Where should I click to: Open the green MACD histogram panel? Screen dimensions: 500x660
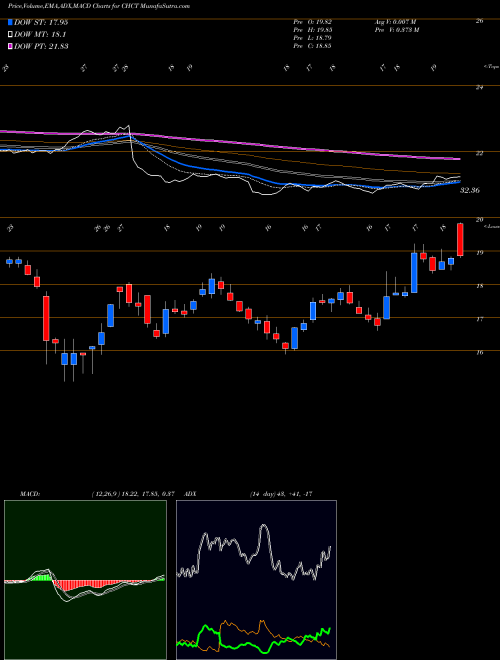(85, 580)
